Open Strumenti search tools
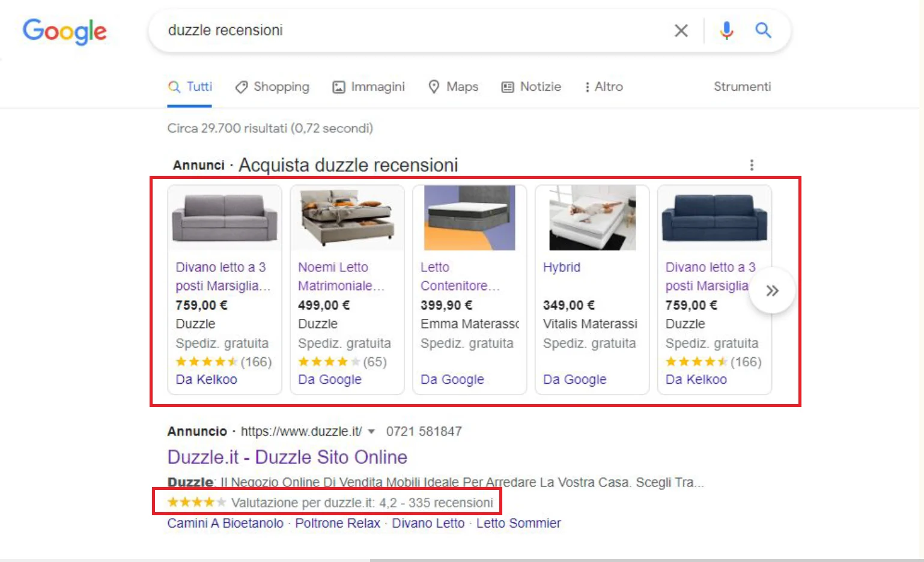924x562 pixels. [x=742, y=87]
